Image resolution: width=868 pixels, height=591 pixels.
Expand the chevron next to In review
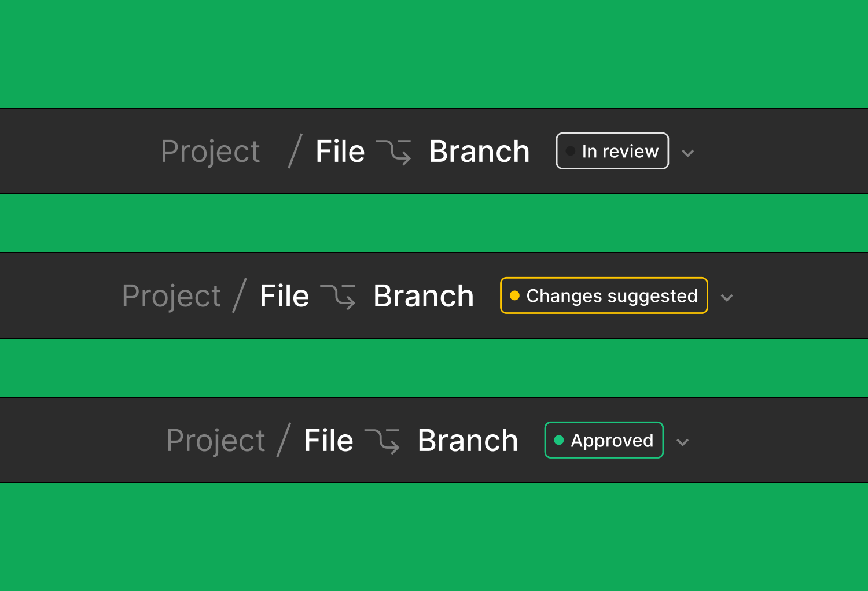pyautogui.click(x=688, y=153)
